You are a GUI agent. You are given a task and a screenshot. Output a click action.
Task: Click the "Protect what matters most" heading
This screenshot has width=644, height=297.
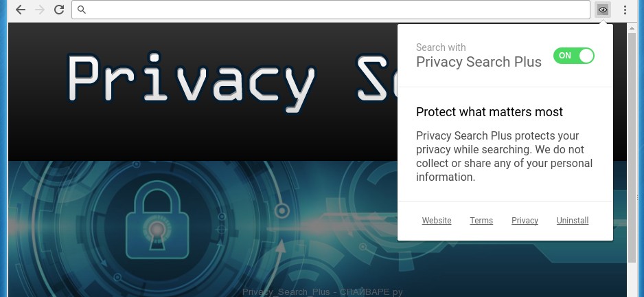490,112
